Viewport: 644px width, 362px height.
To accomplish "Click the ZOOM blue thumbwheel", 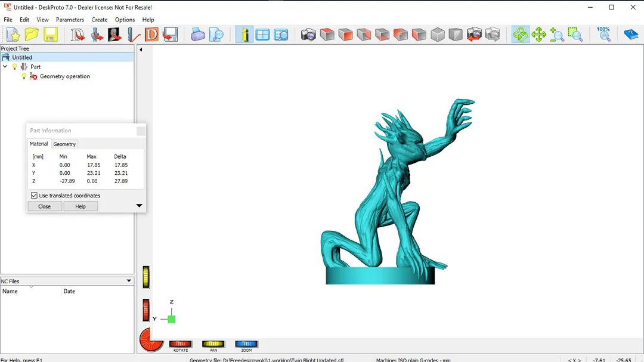I will pyautogui.click(x=246, y=344).
